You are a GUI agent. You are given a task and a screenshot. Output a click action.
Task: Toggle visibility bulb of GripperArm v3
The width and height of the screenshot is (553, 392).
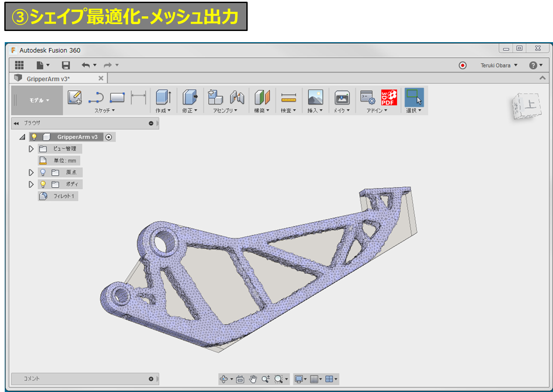pos(34,137)
